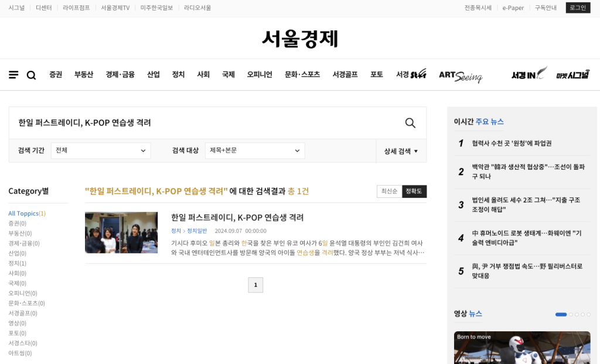Select the second video news slider dot
Screen dimensions: 600x364
coord(571,314)
